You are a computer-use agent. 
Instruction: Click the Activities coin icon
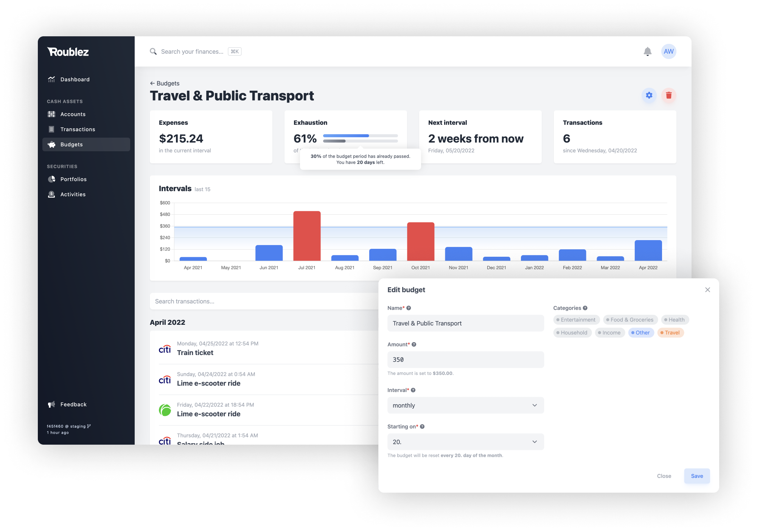click(x=51, y=194)
